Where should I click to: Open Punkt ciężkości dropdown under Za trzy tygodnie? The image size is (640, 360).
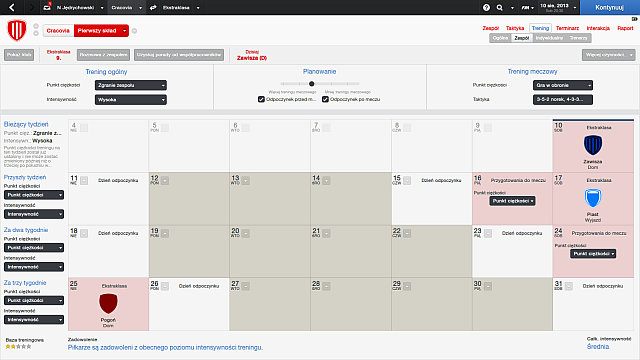pos(34,300)
